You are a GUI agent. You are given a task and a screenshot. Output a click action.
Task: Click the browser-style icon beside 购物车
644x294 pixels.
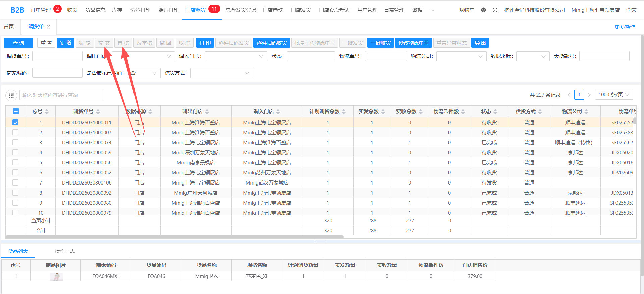point(483,10)
